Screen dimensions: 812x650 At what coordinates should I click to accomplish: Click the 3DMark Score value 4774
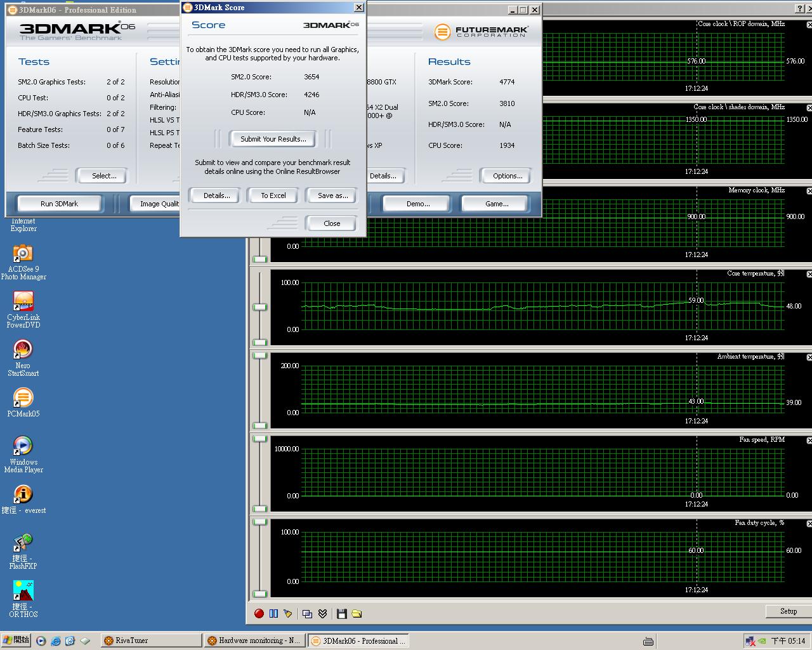507,82
